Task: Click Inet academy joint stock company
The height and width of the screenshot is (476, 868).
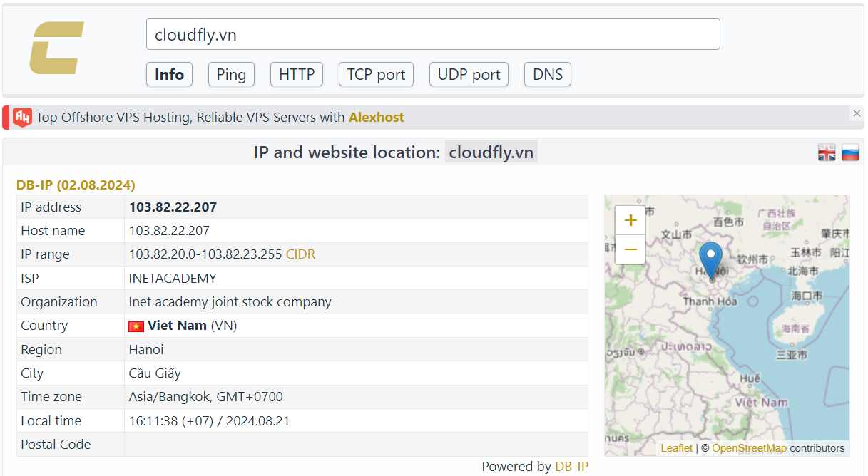Action: click(x=230, y=302)
